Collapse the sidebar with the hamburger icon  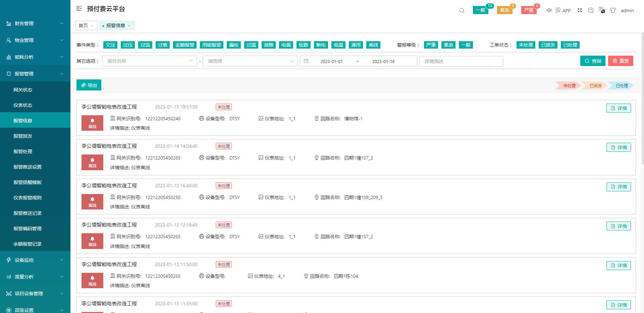(x=79, y=9)
